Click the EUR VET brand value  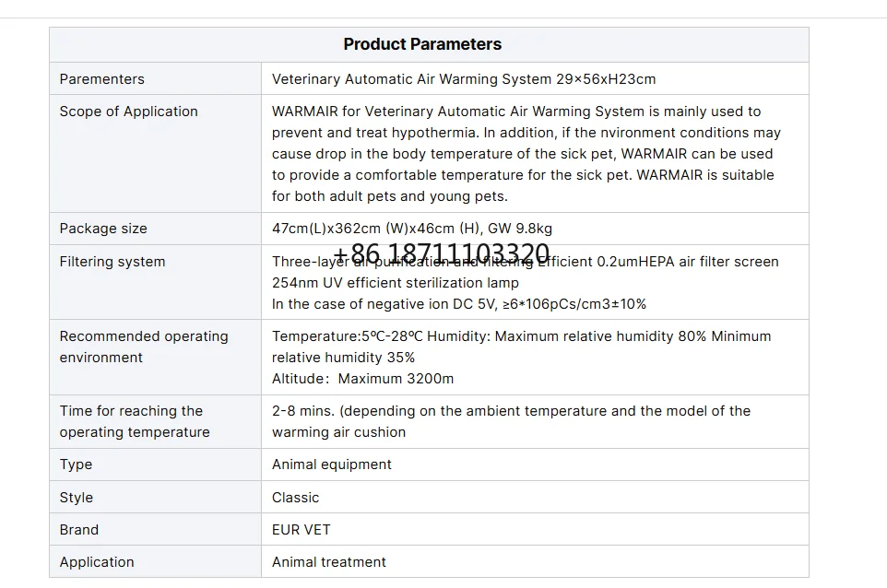(x=302, y=530)
